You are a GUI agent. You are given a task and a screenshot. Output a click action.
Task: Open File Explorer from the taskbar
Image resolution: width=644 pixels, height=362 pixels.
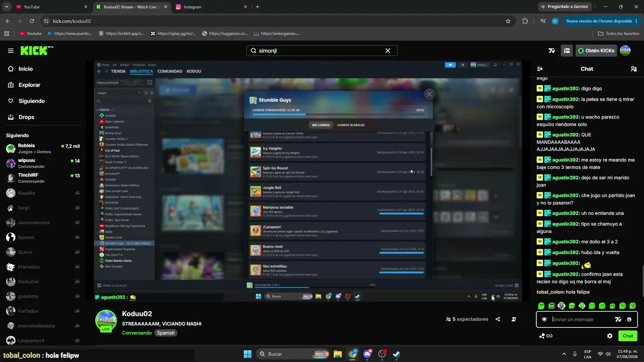338,354
